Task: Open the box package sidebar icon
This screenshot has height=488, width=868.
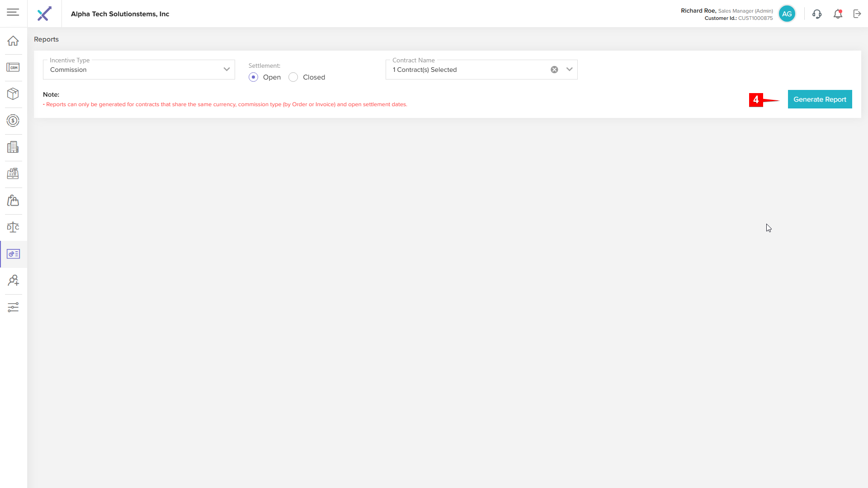Action: (x=13, y=94)
